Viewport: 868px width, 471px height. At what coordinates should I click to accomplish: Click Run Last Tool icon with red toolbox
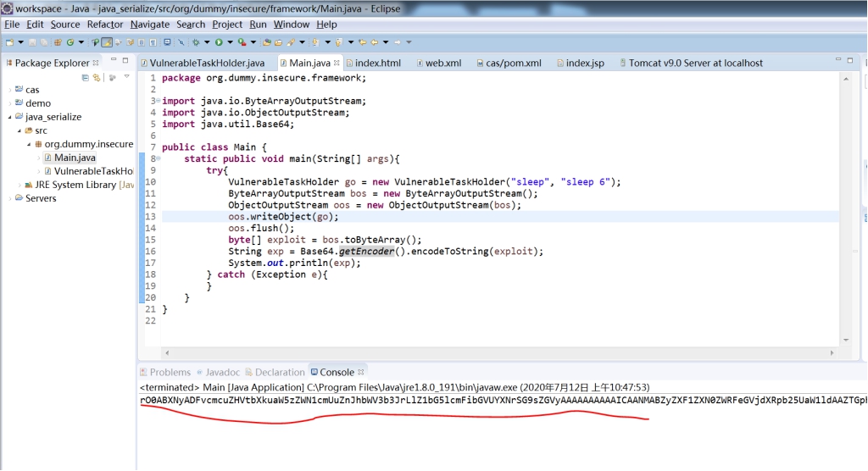[242, 42]
